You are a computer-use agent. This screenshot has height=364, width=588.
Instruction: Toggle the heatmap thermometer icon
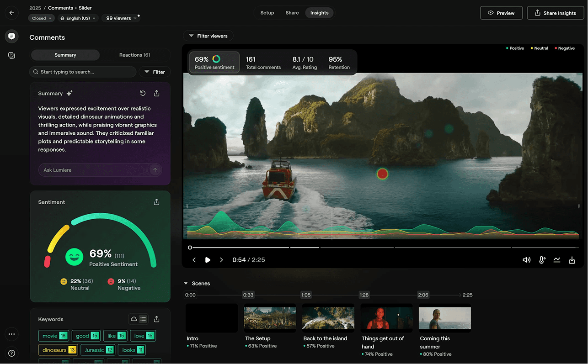tap(542, 260)
